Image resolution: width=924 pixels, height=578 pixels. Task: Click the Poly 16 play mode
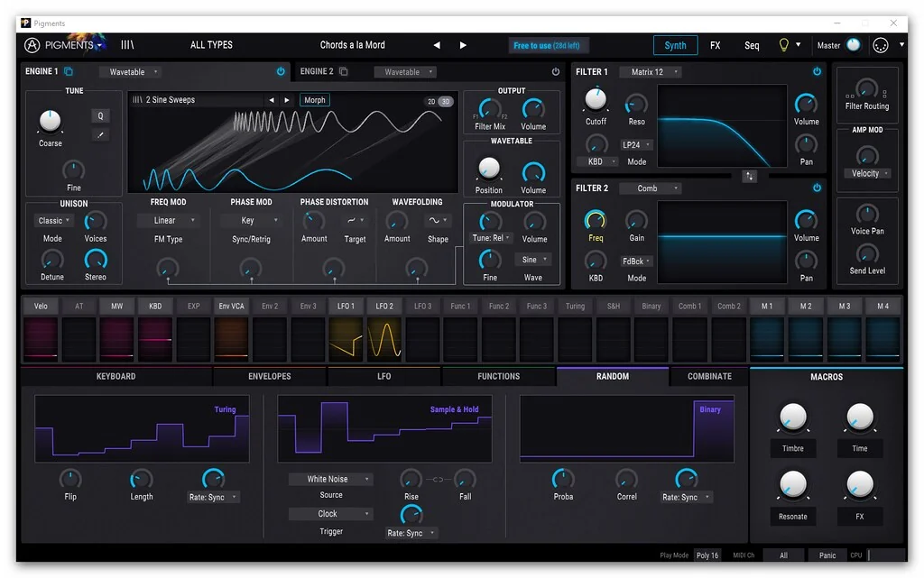[707, 555]
